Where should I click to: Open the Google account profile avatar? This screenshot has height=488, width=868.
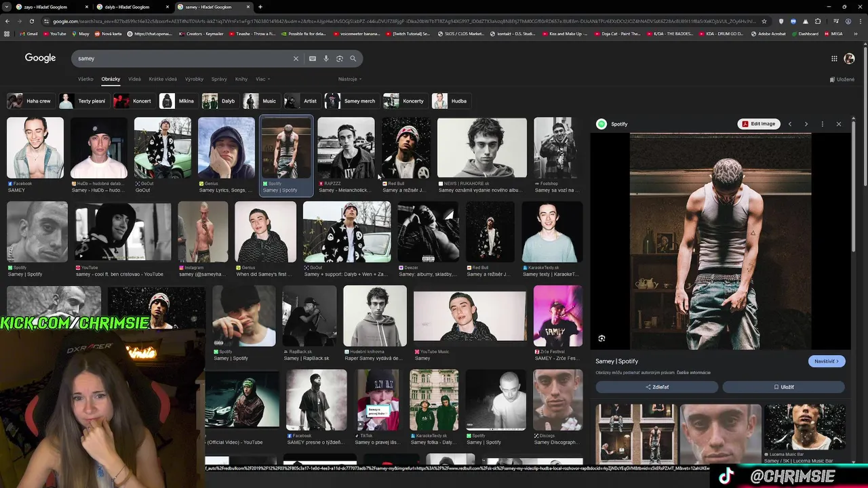849,59
